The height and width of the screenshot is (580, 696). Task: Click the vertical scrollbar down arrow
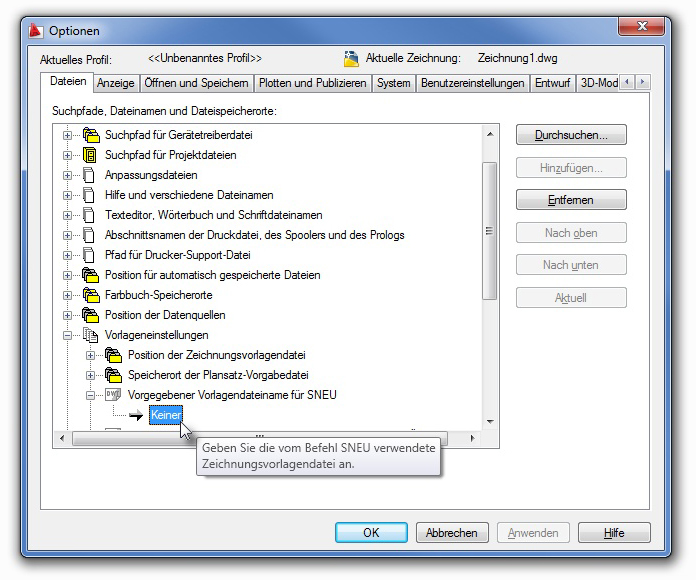click(x=490, y=422)
